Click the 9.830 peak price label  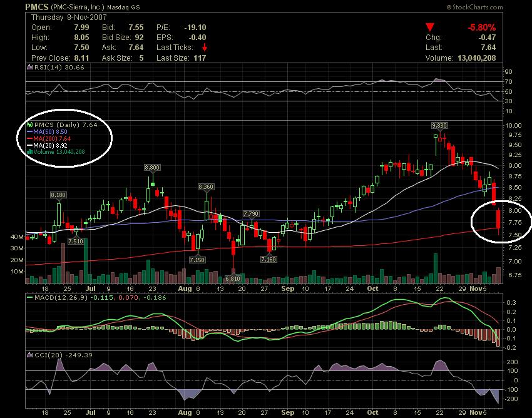(439, 126)
